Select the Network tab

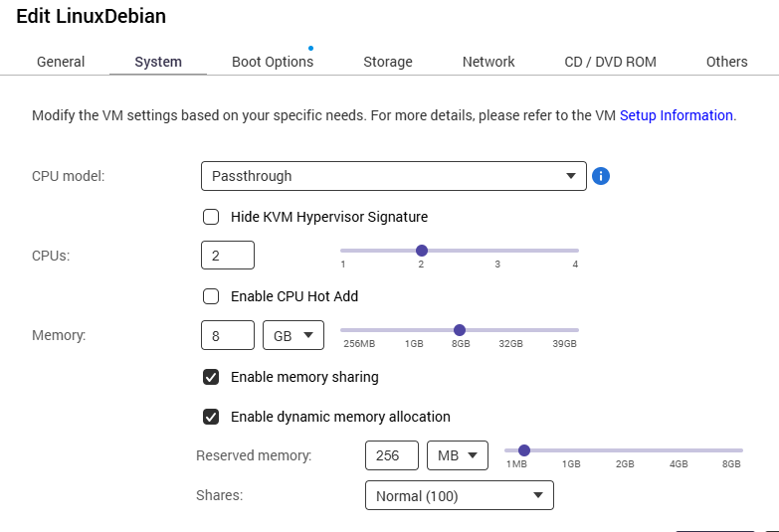coord(488,62)
